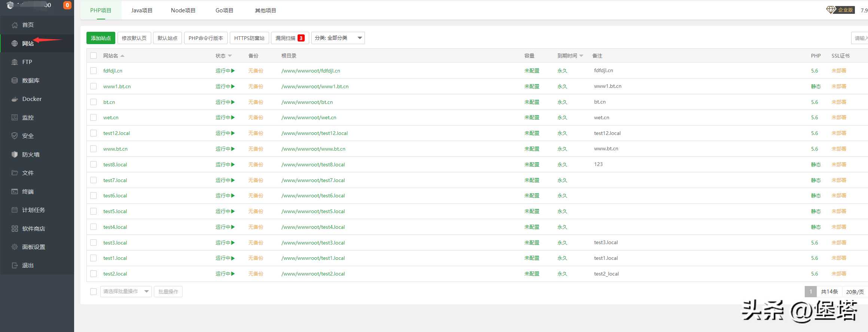The width and height of the screenshot is (868, 332).
Task: Open the 文件 folder icon
Action: (x=15, y=173)
